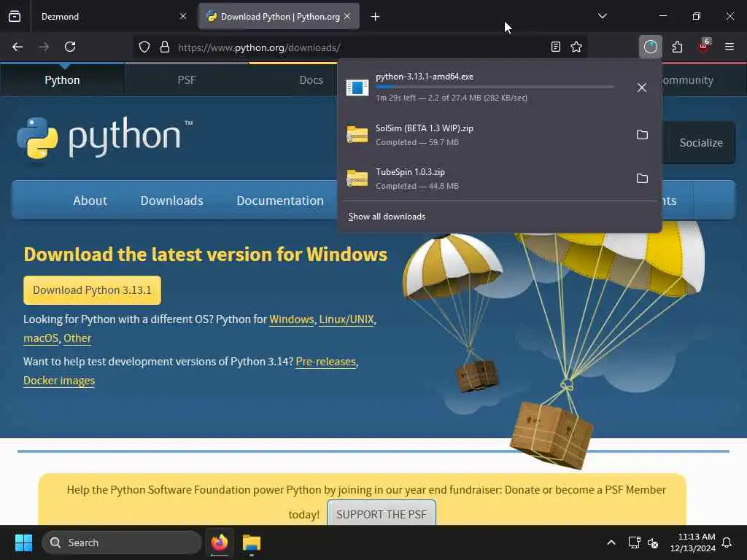Image resolution: width=747 pixels, height=560 pixels.
Task: Open the Downloads menu
Action: (172, 201)
